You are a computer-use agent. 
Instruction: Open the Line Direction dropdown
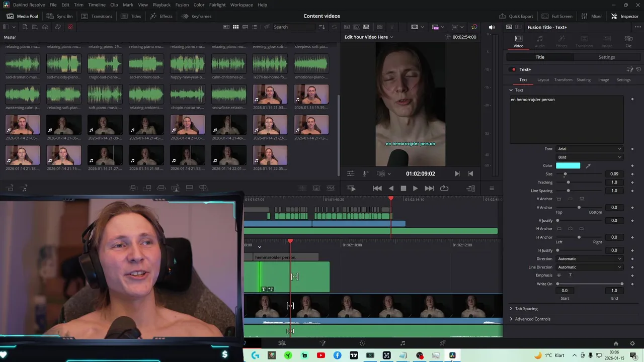point(589,267)
